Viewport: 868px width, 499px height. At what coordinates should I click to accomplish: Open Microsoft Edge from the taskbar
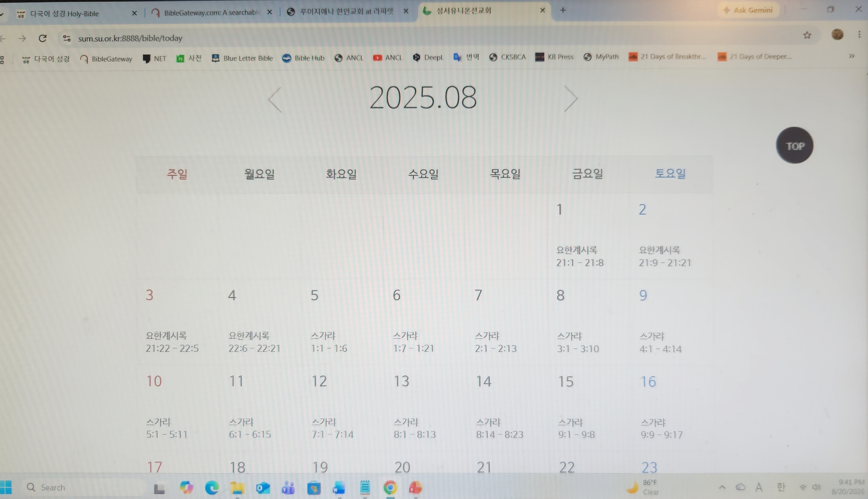pos(212,487)
